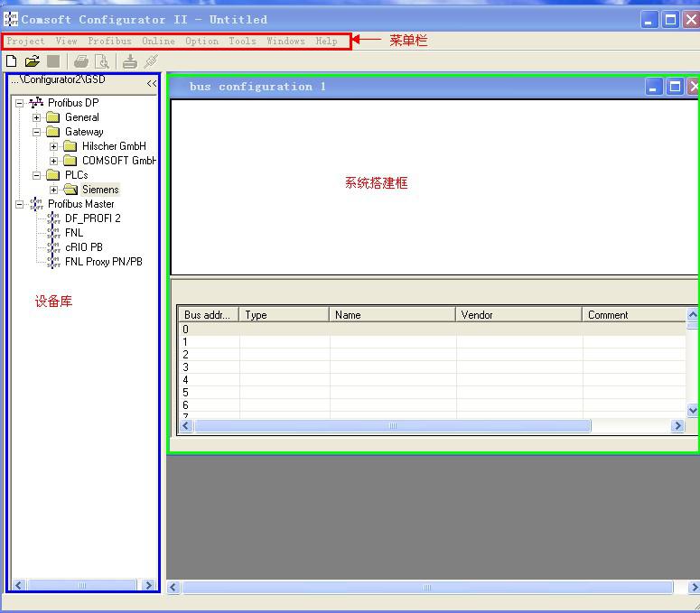Select bus address row 3
This screenshot has height=613, width=700.
(x=432, y=367)
